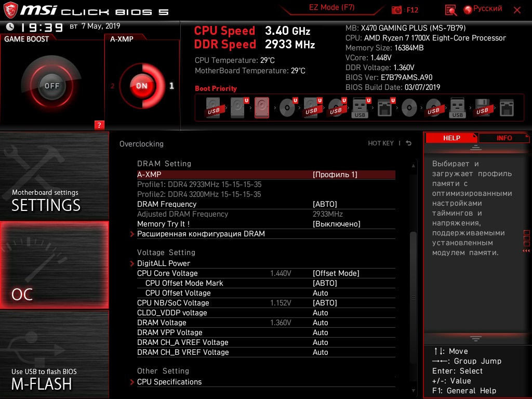Click the help panel bottom grip handle

[475, 338]
